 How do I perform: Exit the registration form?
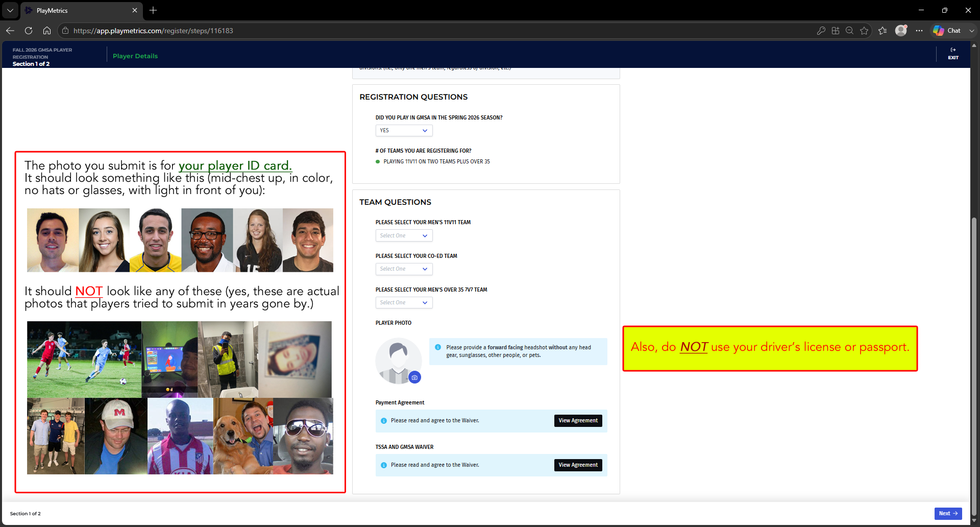point(953,54)
